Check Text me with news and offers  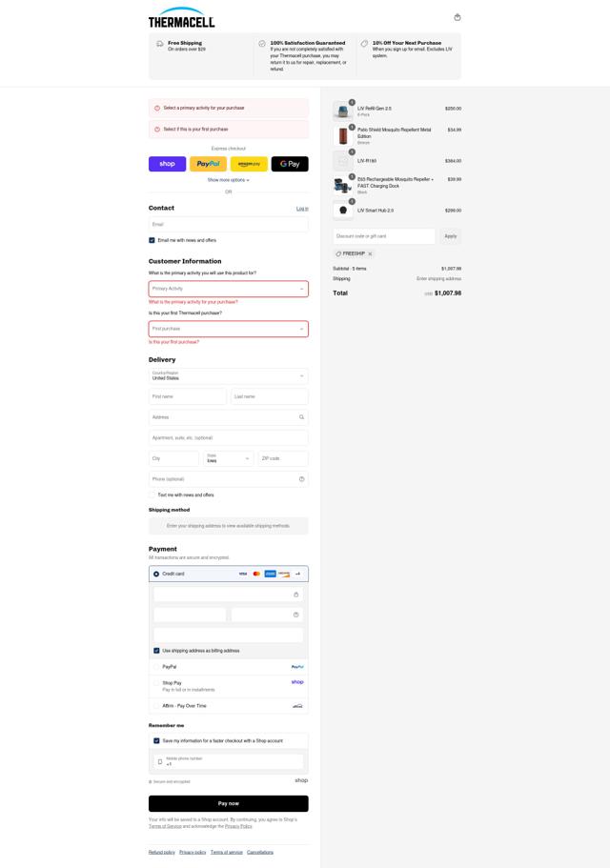coord(152,495)
